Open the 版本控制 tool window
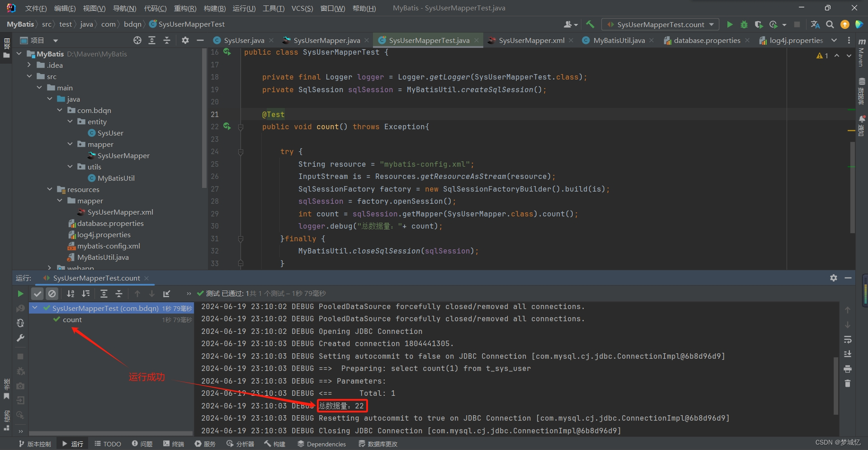Image resolution: width=868 pixels, height=450 pixels. (x=35, y=444)
